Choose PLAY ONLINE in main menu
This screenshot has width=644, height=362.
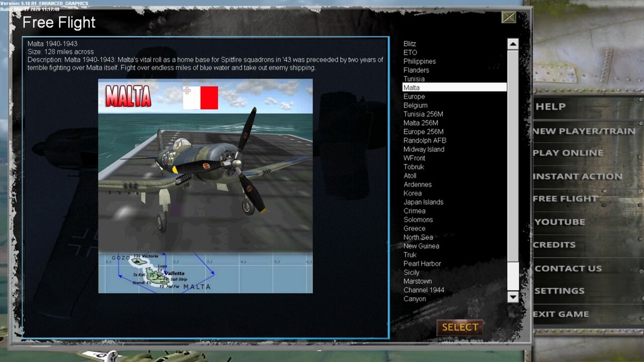click(x=568, y=153)
